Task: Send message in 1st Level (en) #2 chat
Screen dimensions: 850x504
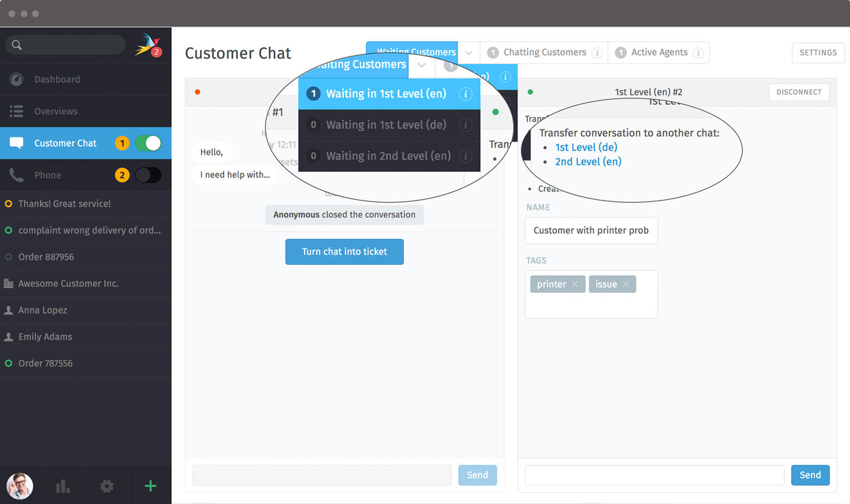Action: [810, 475]
